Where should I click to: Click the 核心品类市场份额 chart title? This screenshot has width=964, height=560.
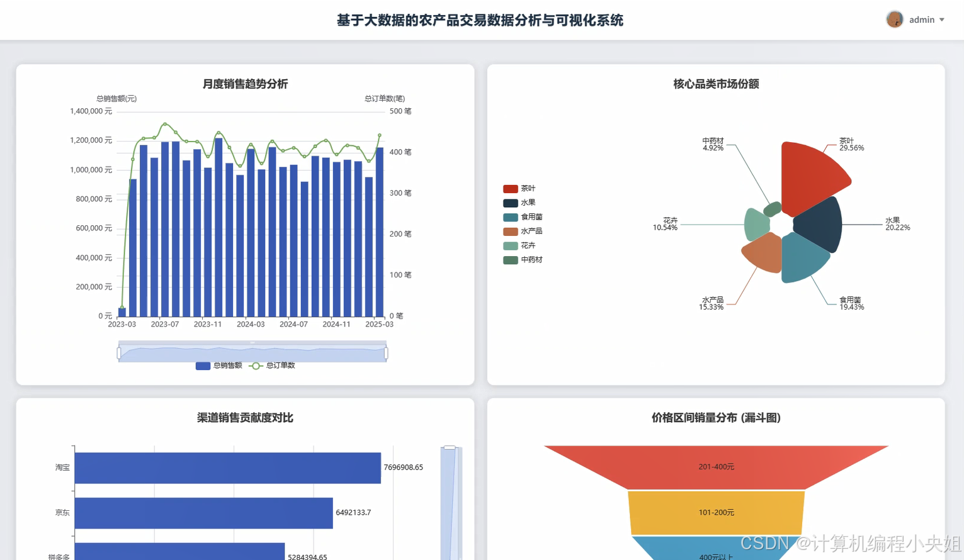click(x=717, y=84)
